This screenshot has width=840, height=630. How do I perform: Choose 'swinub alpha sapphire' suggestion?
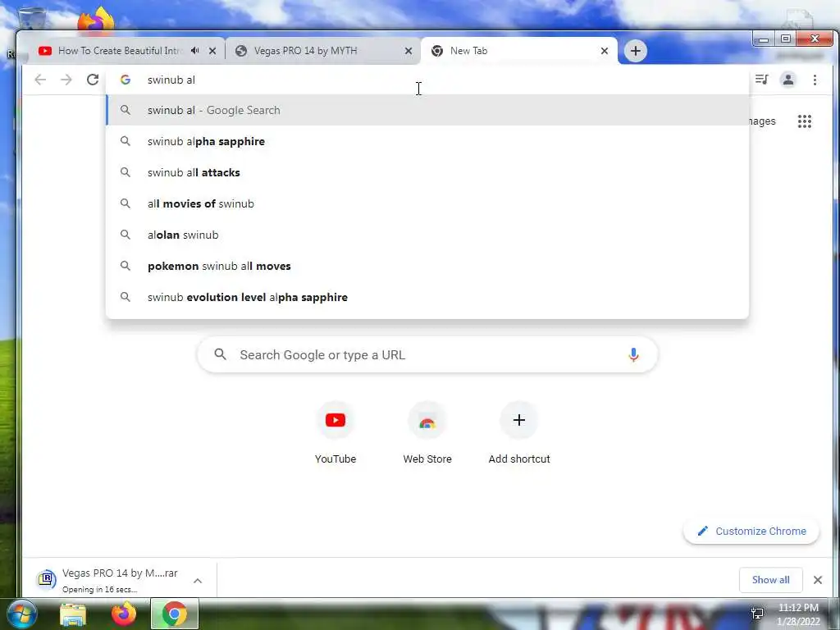pos(427,141)
